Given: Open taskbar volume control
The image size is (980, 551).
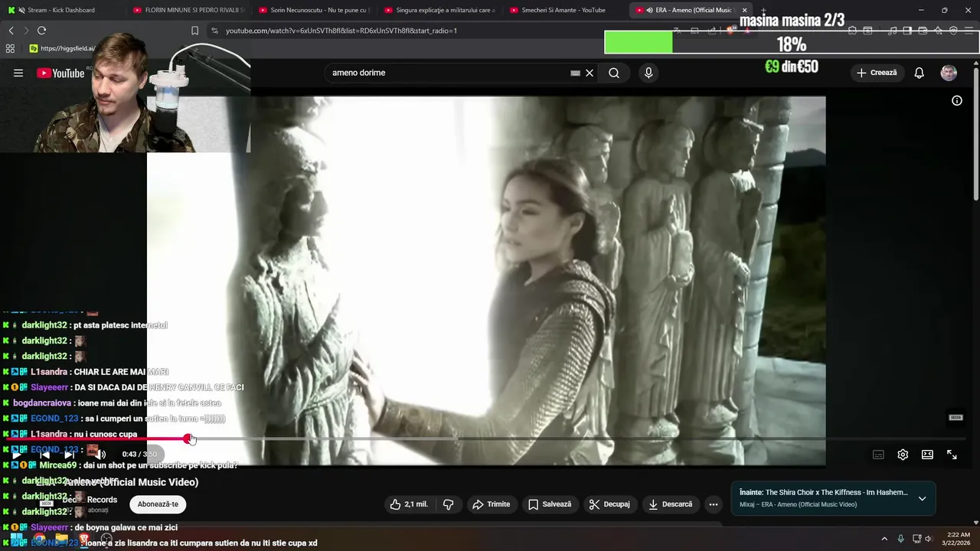Looking at the screenshot, I should (929, 539).
